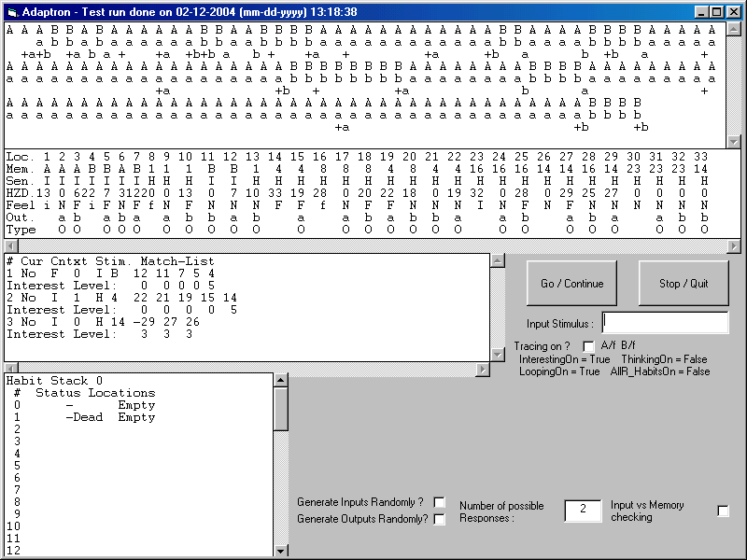Click up arrow of Match-List pane scrollbar
The height and width of the screenshot is (560, 747).
tap(498, 260)
